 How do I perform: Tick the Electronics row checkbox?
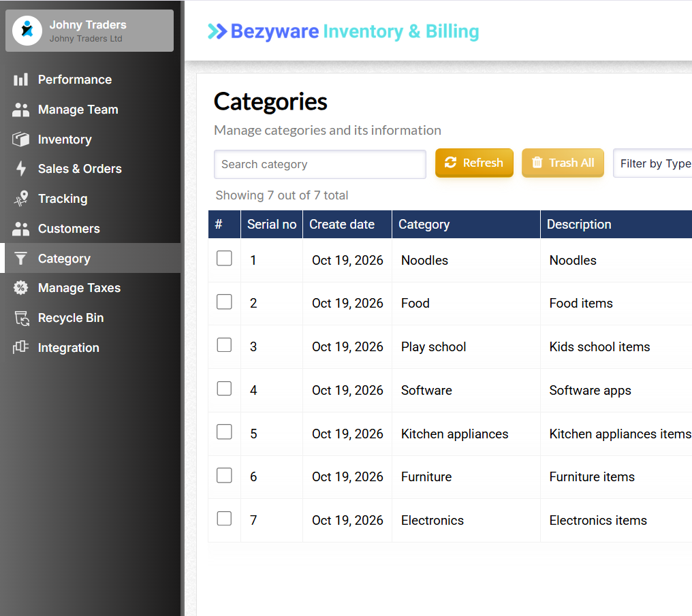(224, 519)
